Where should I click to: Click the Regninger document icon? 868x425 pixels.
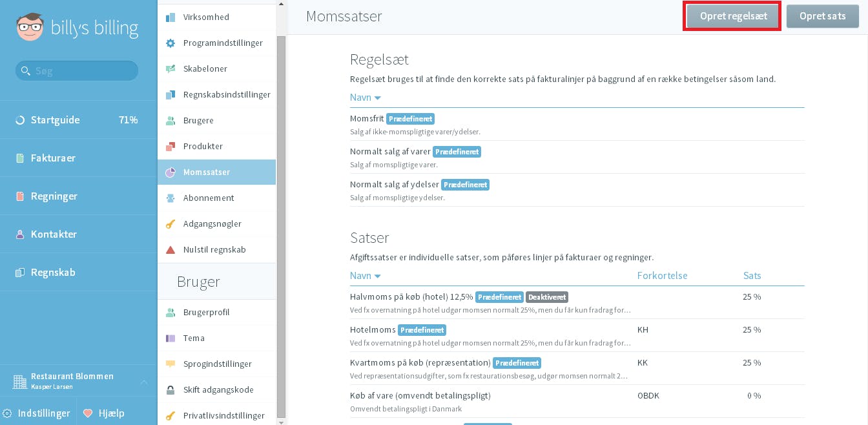(x=20, y=196)
